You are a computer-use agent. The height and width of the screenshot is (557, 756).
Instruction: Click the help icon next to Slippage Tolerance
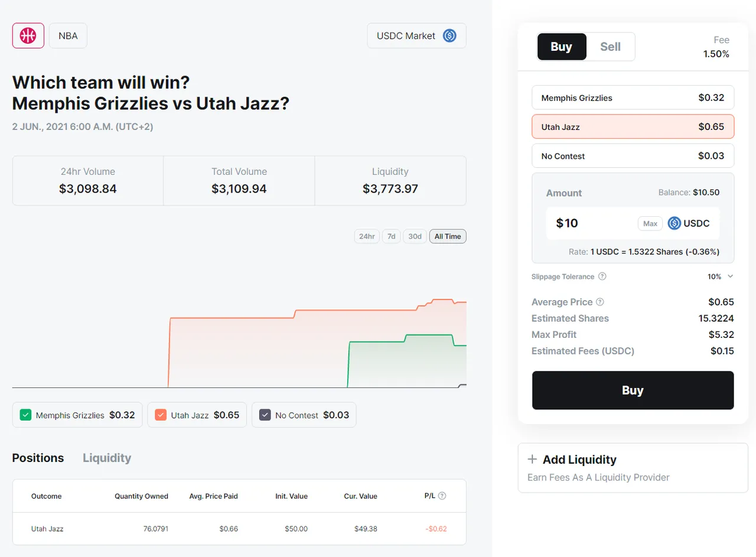[602, 276]
